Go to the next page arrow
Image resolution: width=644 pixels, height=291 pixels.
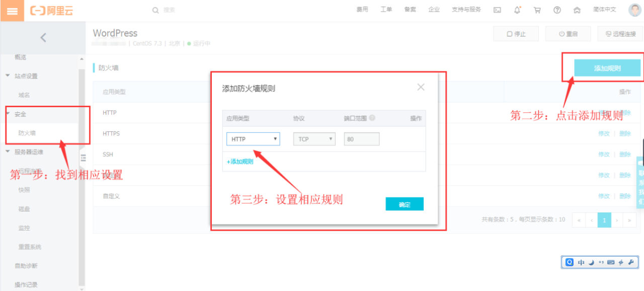coord(617,220)
